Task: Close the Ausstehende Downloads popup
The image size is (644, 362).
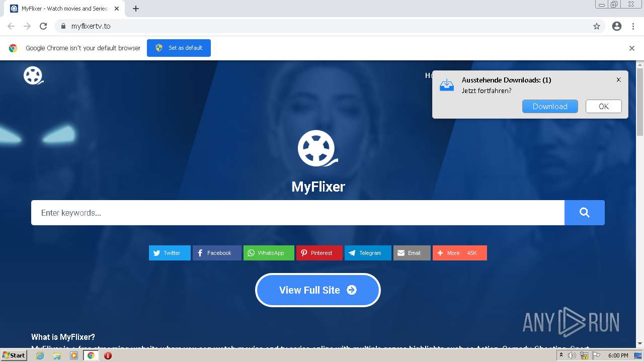Action: click(x=619, y=79)
